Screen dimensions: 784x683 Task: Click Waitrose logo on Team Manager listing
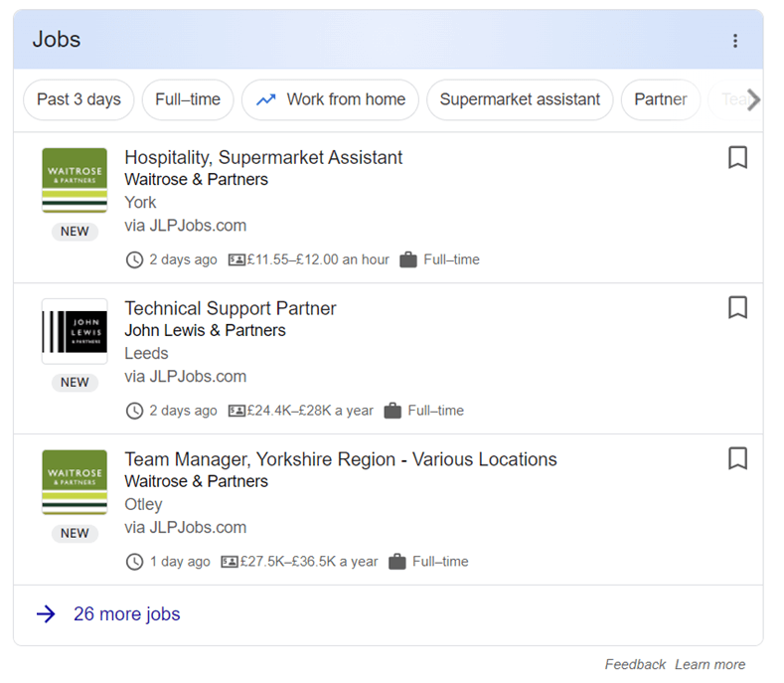(75, 482)
